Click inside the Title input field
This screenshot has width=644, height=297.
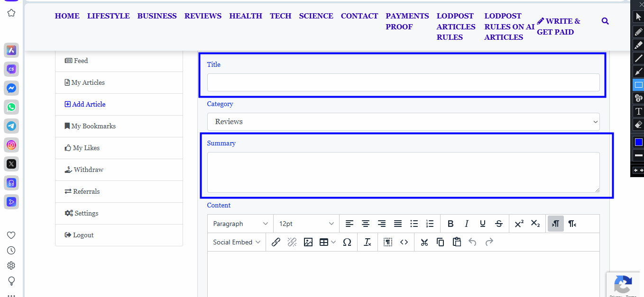pyautogui.click(x=403, y=82)
